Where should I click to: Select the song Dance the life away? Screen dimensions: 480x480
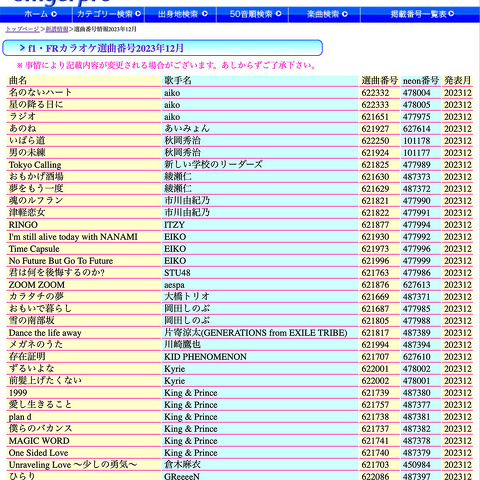45,333
